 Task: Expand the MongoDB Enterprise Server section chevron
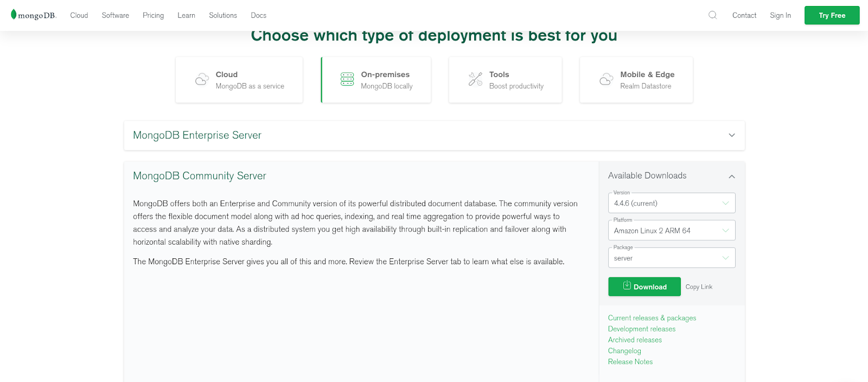click(x=732, y=135)
